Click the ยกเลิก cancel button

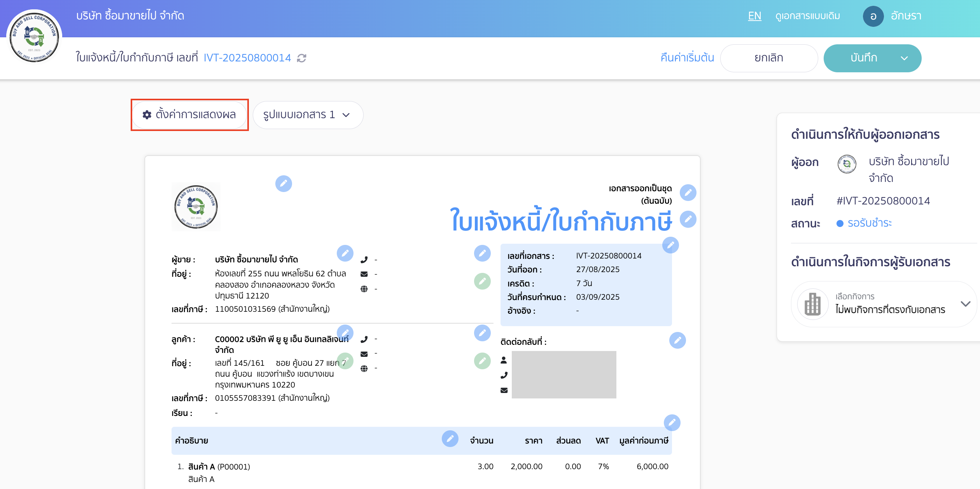(769, 58)
